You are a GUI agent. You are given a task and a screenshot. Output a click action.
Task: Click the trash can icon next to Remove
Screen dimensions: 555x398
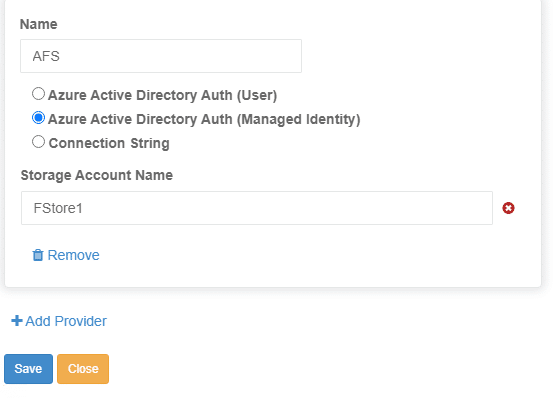(x=38, y=255)
